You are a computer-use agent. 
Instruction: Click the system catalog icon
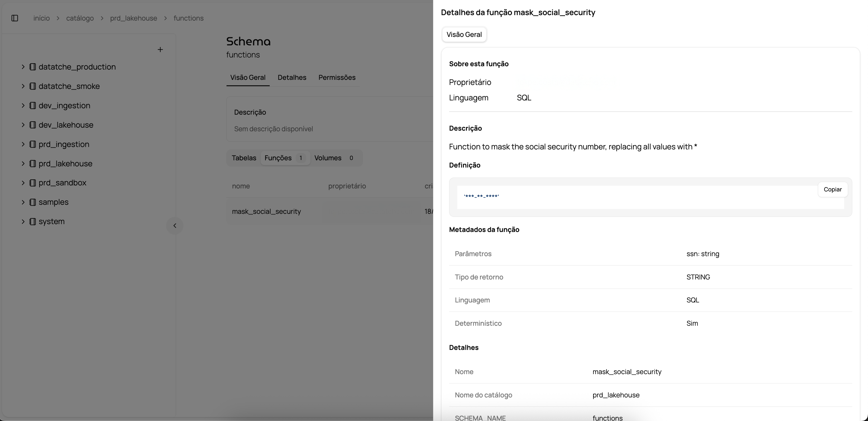[32, 222]
